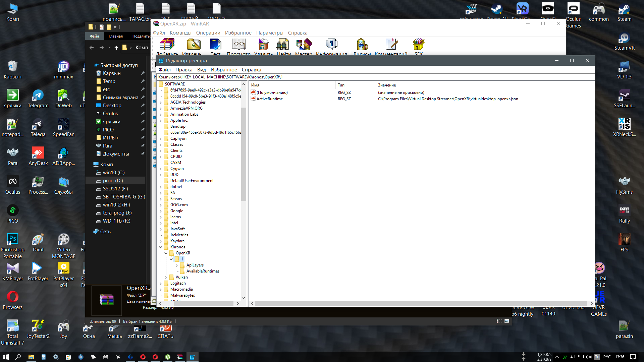Open WinRAR Команды menu
The width and height of the screenshot is (644, 362).
tap(180, 33)
